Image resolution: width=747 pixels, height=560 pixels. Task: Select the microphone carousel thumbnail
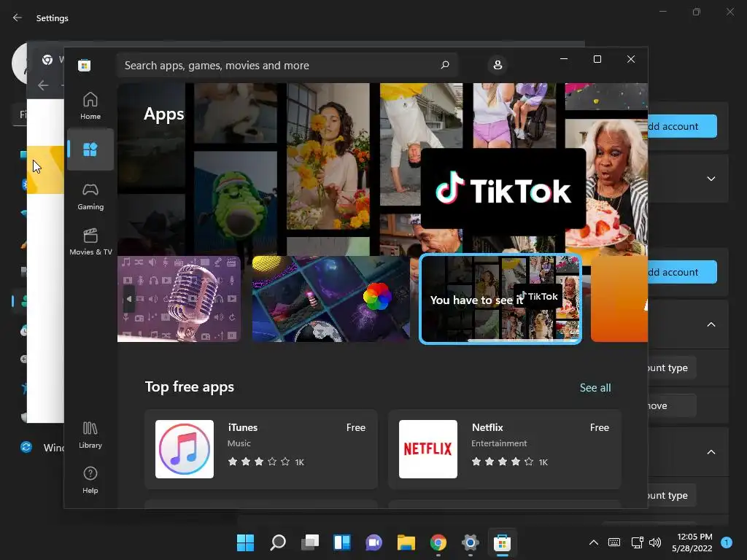179,298
